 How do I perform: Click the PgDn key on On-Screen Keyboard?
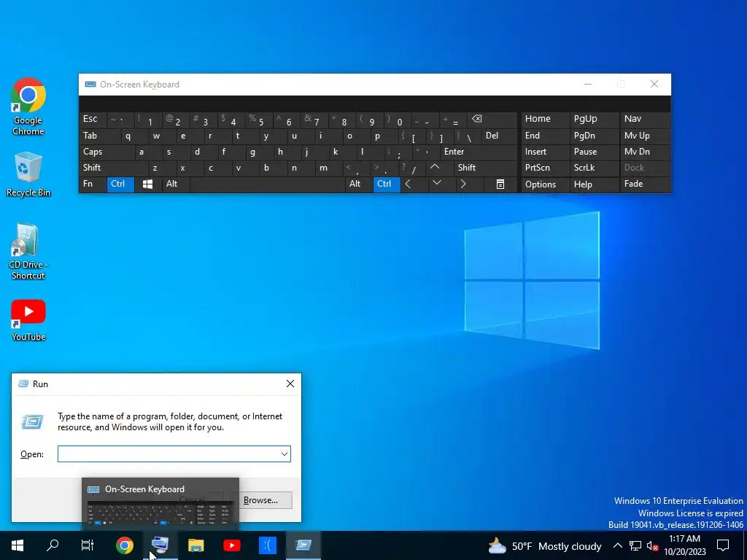594,136
